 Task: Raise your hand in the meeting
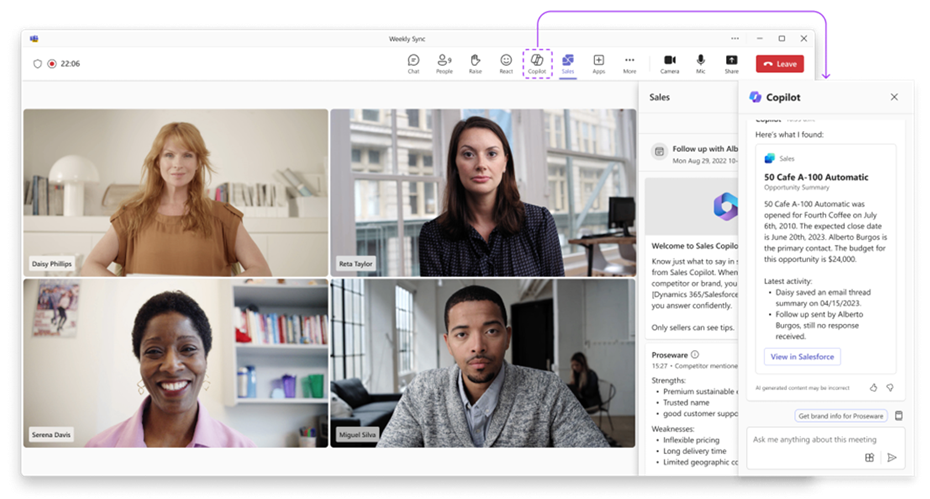pos(475,63)
